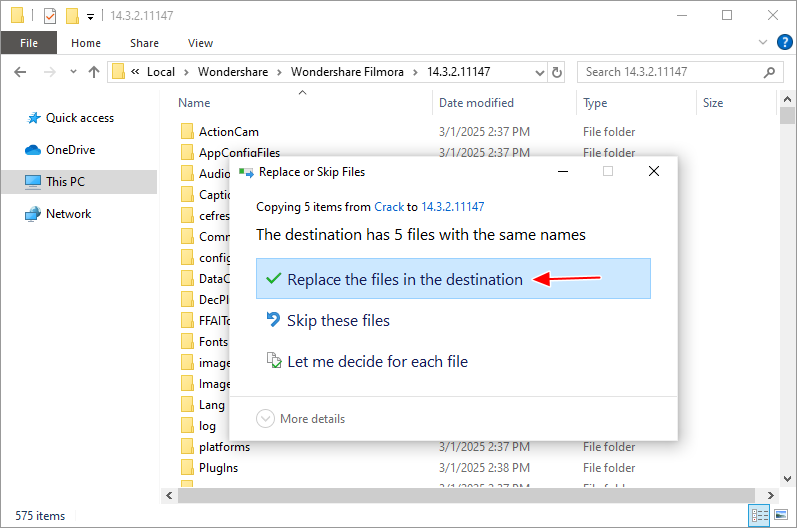This screenshot has height=528, width=797.
Task: Switch to details view in status bar
Action: click(x=760, y=516)
